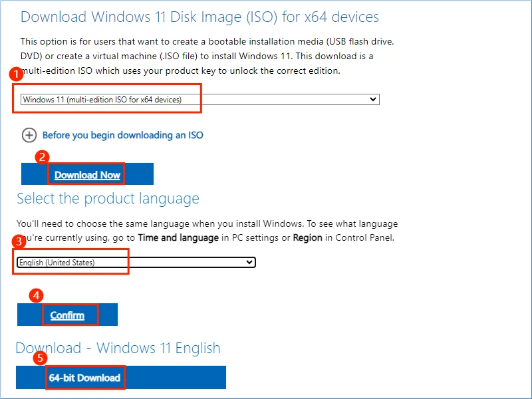532x399 pixels.
Task: Click the Download Windows 11 Disk Image heading
Action: pos(199,17)
